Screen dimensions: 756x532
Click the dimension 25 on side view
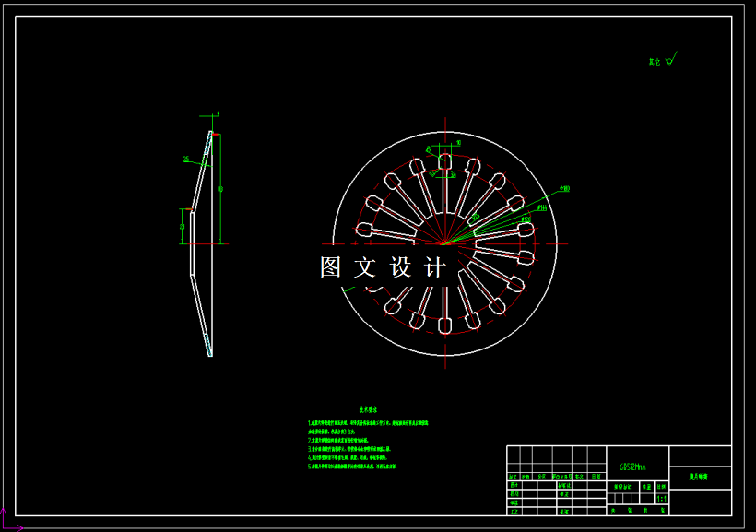tap(186, 159)
